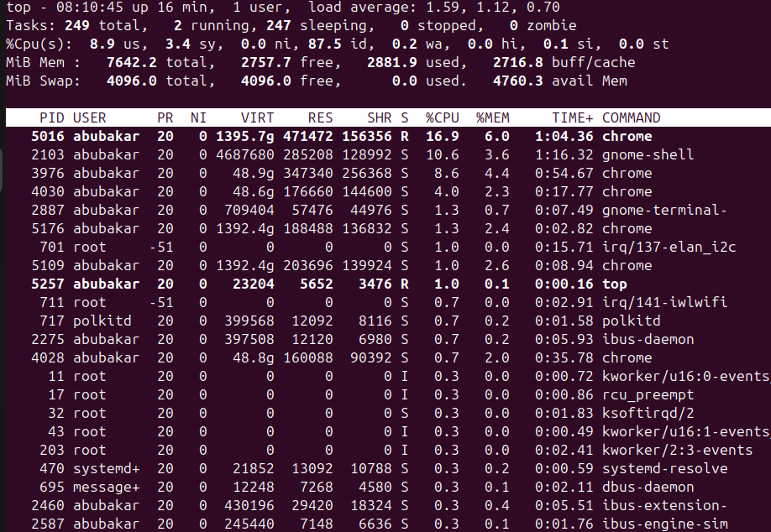The width and height of the screenshot is (771, 532).
Task: Select the kworker/u16:0-events command
Action: [x=686, y=376]
